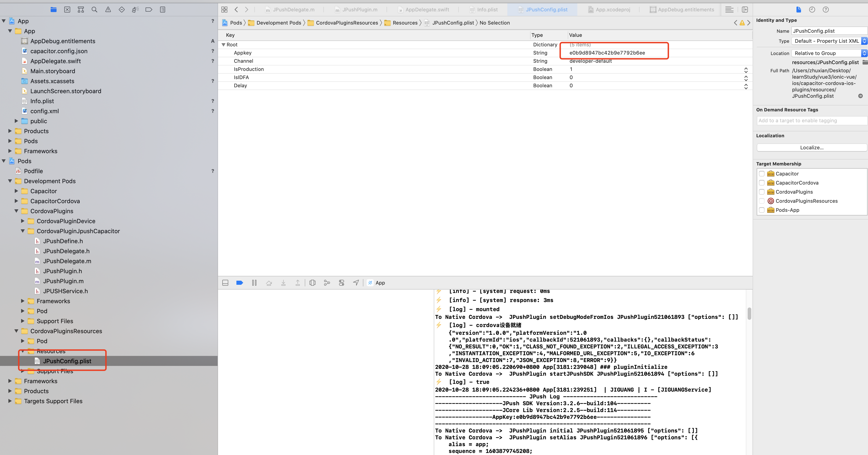Image resolution: width=868 pixels, height=455 pixels.
Task: Change IsIDFA boolean value stepper
Action: pyautogui.click(x=746, y=78)
